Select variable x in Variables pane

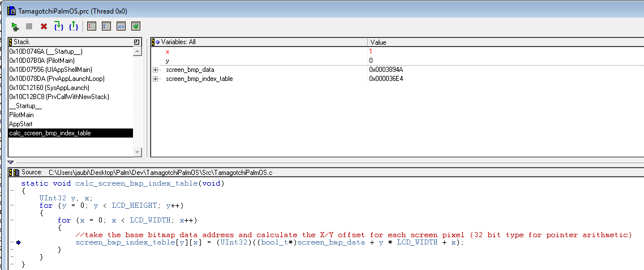tap(168, 52)
